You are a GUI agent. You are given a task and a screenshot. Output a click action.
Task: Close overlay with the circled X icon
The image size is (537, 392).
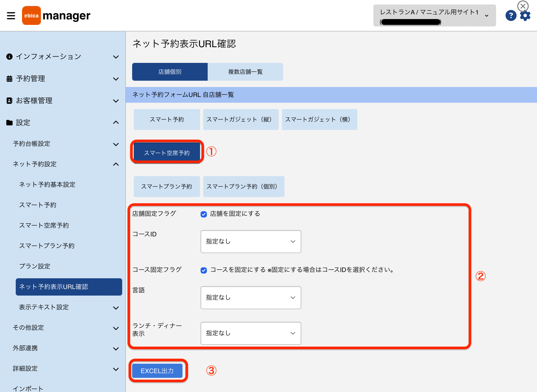point(523,6)
